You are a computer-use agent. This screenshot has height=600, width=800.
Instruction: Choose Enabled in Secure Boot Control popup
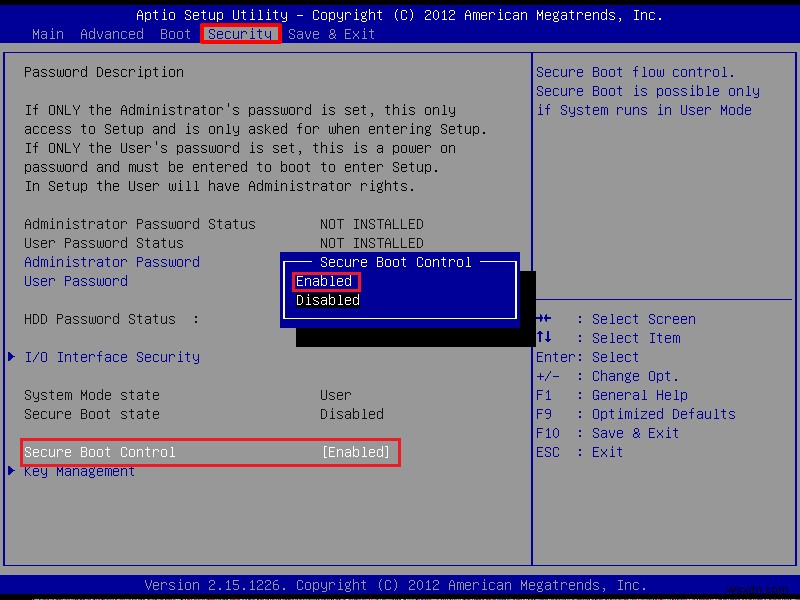(x=324, y=281)
